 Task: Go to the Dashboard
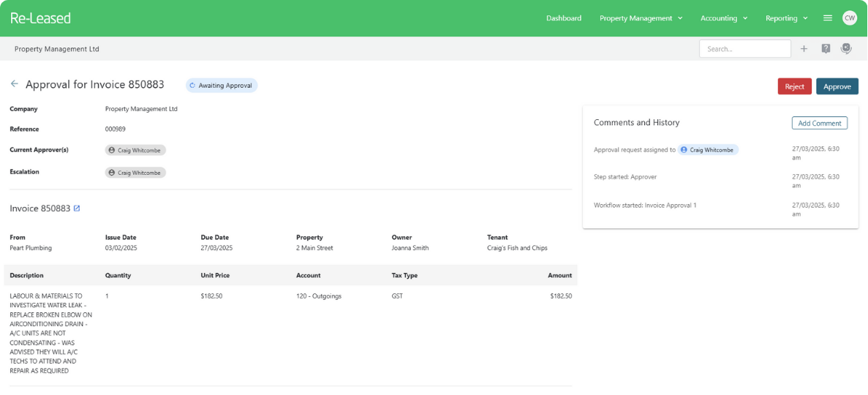point(564,18)
